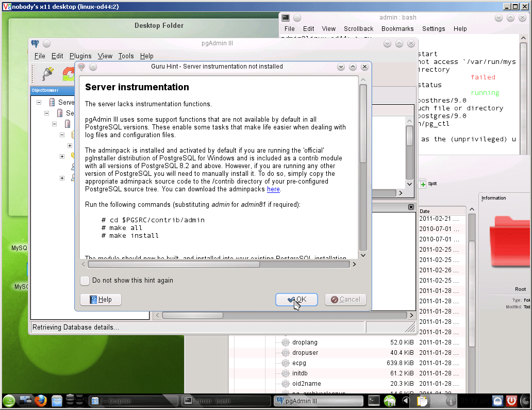Open pgAdmin Edit menu
Image resolution: width=532 pixels, height=410 pixels.
click(57, 56)
